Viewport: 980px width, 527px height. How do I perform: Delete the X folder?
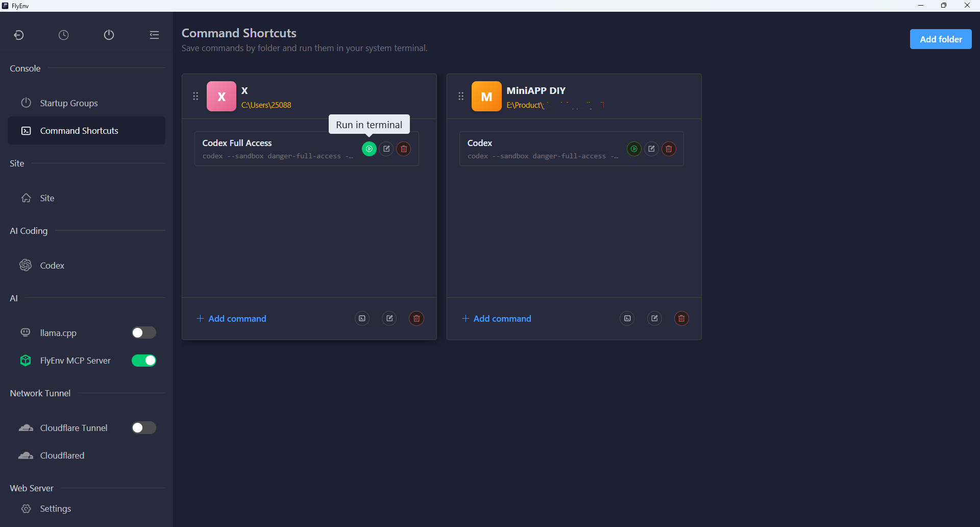tap(416, 318)
